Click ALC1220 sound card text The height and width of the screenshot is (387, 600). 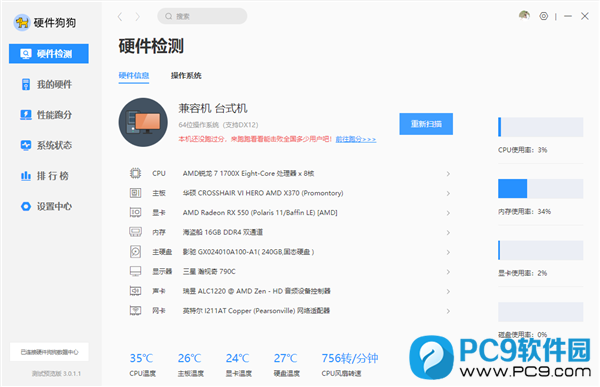(256, 291)
